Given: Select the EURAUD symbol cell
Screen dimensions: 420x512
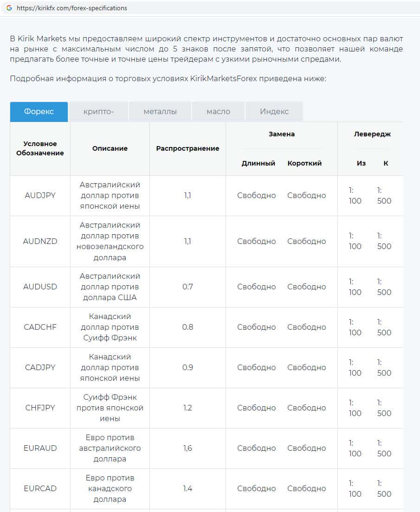Looking at the screenshot, I should point(40,448).
